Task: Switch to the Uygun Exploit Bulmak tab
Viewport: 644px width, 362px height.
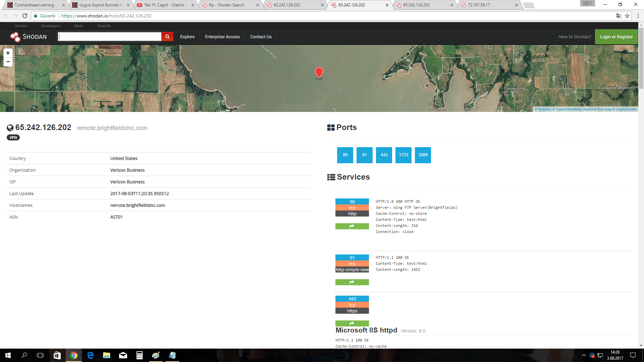Action: pos(101,5)
